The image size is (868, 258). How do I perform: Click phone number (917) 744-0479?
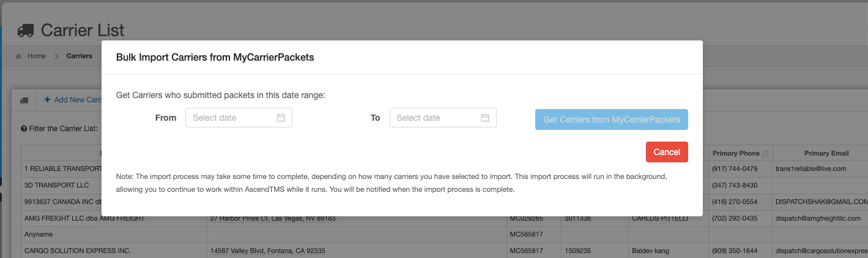coord(733,169)
